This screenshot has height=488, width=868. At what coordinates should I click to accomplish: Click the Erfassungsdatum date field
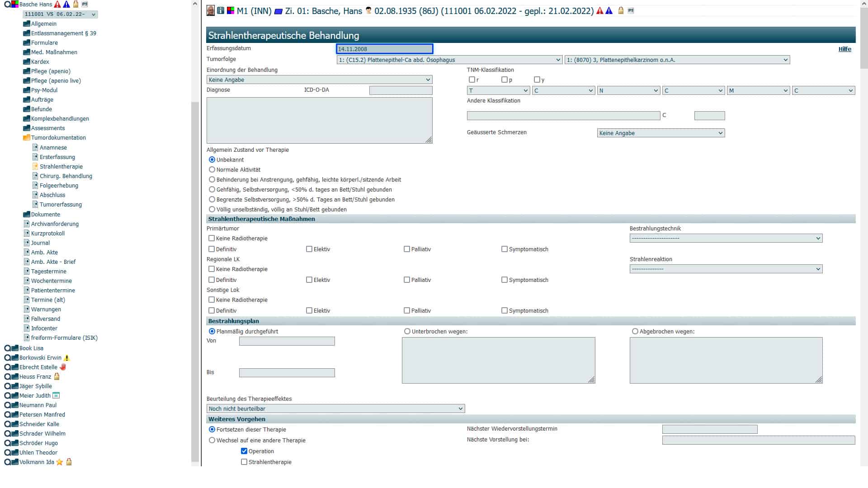click(384, 49)
